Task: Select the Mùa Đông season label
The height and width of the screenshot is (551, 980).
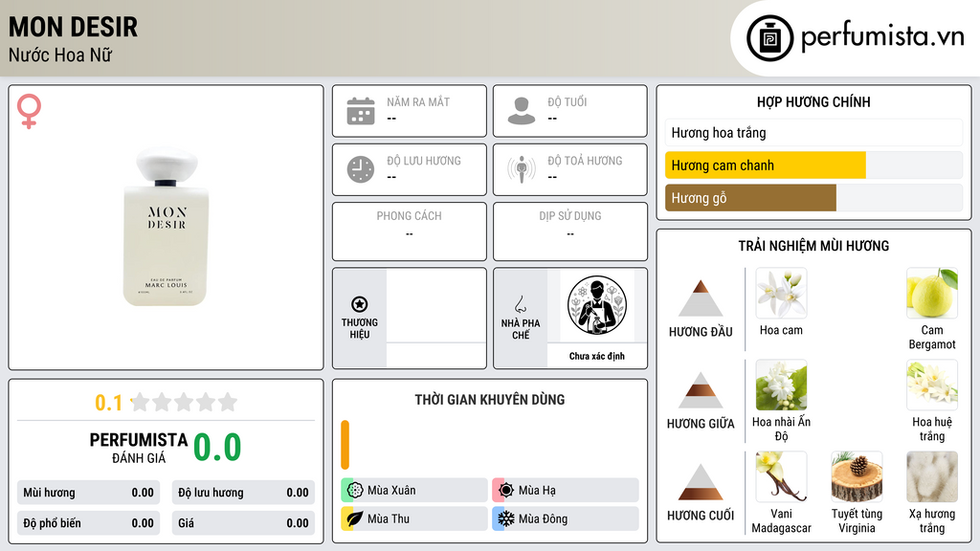Action: coord(544,518)
